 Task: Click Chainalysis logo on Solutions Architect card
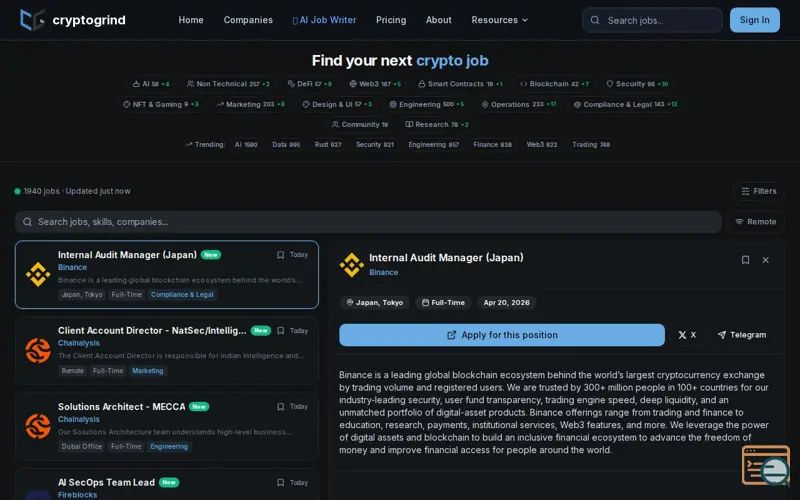tap(38, 427)
